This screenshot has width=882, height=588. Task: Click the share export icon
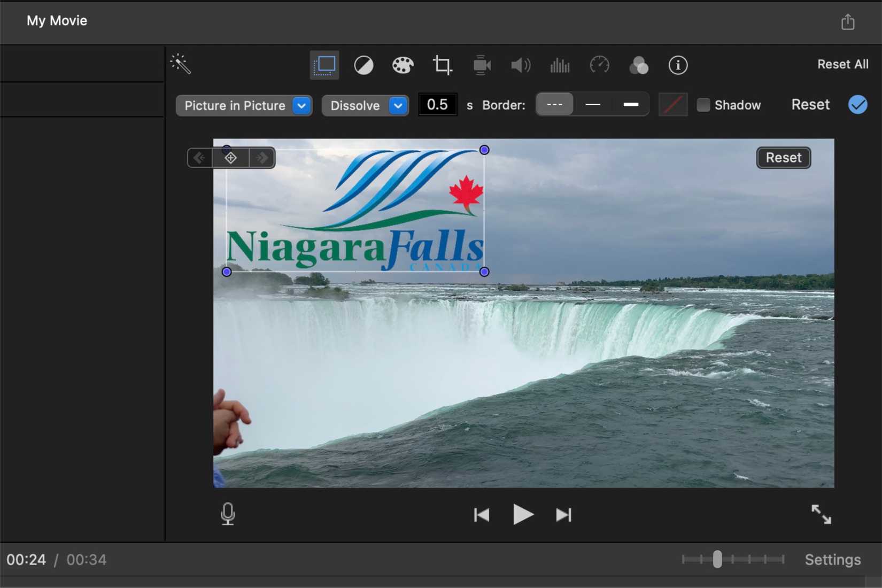tap(848, 22)
